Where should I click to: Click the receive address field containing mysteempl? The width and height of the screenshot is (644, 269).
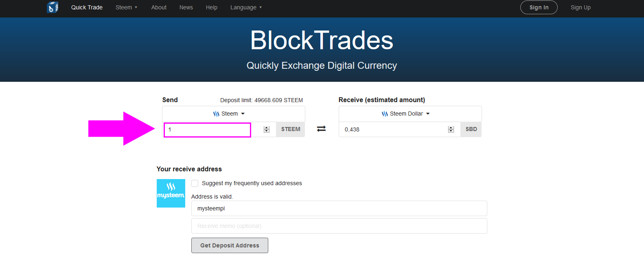click(339, 208)
